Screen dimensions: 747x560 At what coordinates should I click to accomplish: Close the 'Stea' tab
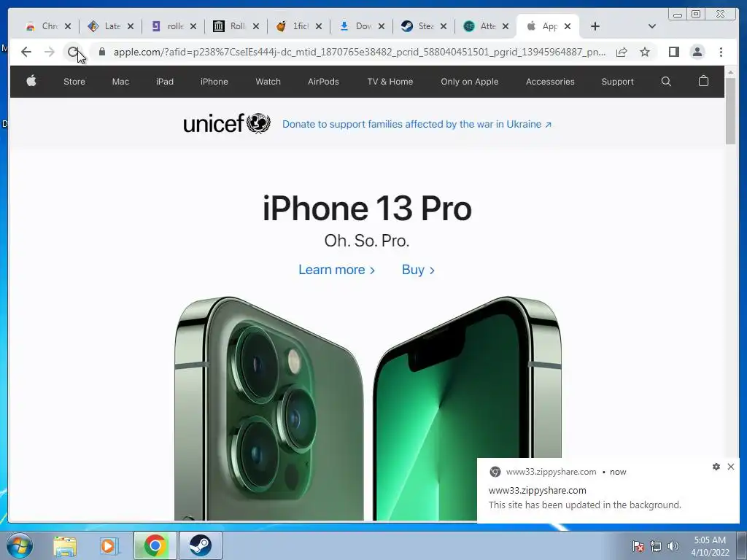point(443,27)
